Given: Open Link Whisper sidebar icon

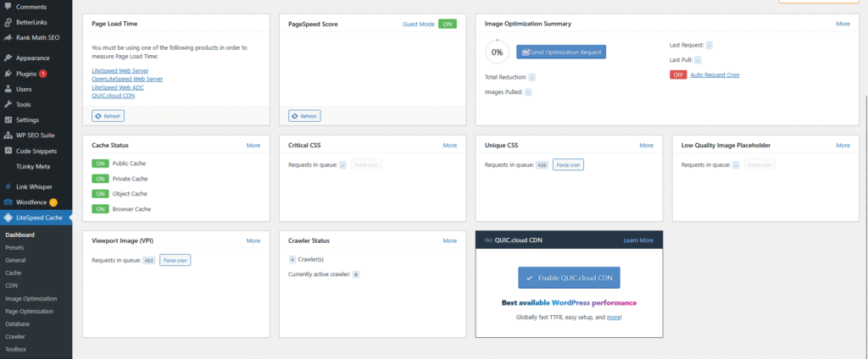Looking at the screenshot, I should 8,187.
